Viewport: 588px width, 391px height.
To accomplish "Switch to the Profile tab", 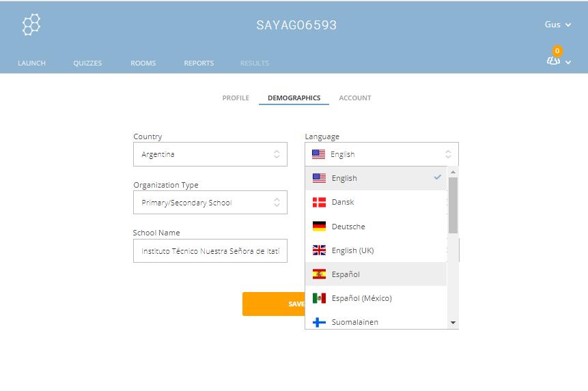I will click(x=236, y=98).
